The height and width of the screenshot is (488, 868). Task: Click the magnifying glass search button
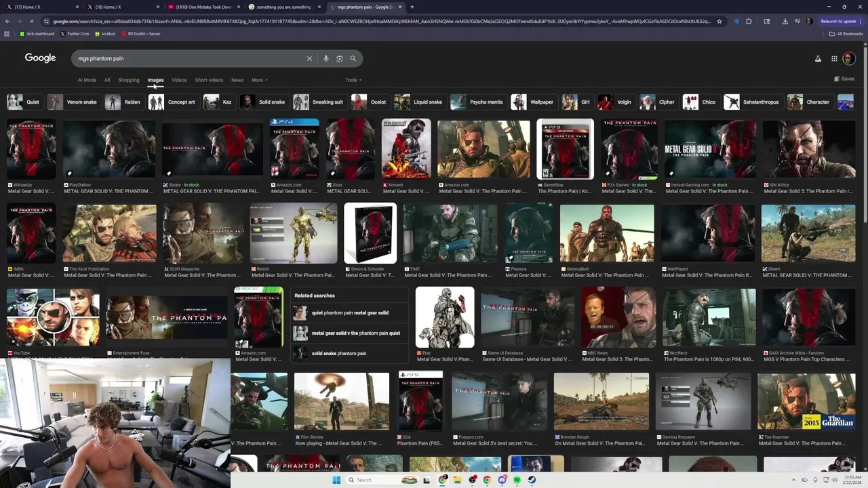pyautogui.click(x=353, y=58)
